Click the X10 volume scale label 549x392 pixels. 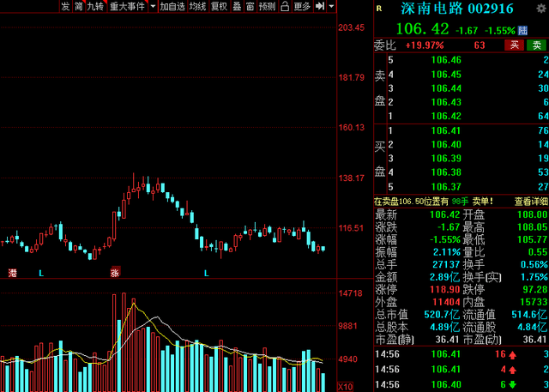(x=347, y=384)
